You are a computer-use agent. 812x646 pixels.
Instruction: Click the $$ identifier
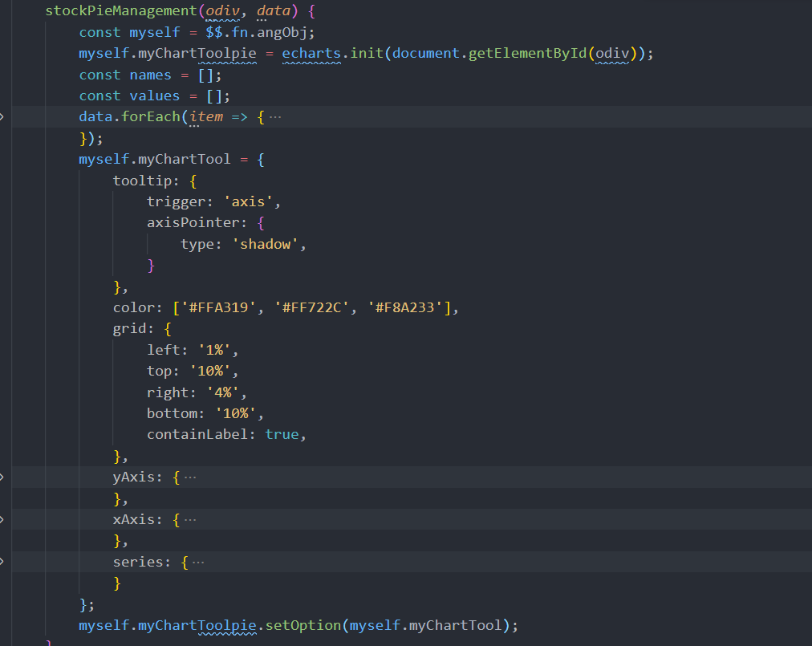[214, 33]
